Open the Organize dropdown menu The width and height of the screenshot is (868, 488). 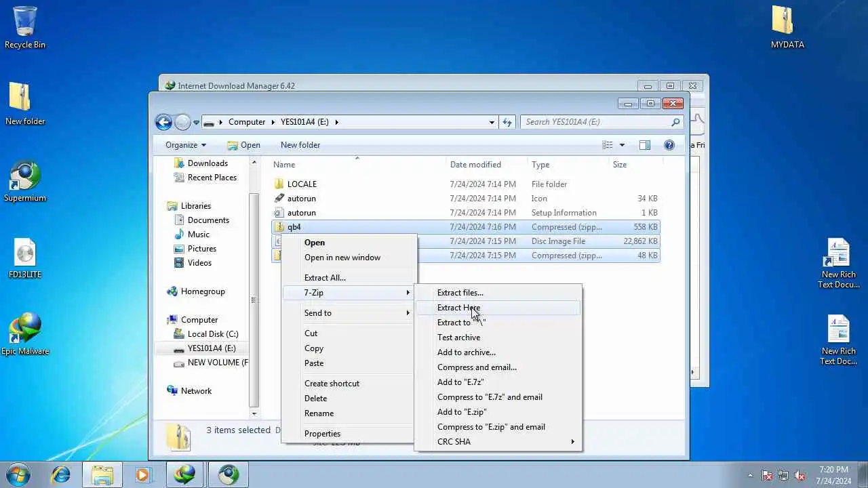coord(185,145)
